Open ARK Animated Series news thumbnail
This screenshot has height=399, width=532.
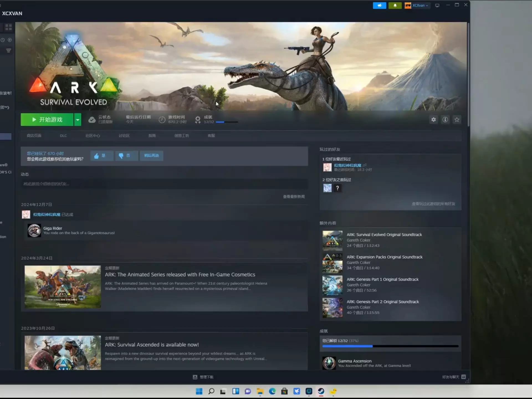point(63,287)
